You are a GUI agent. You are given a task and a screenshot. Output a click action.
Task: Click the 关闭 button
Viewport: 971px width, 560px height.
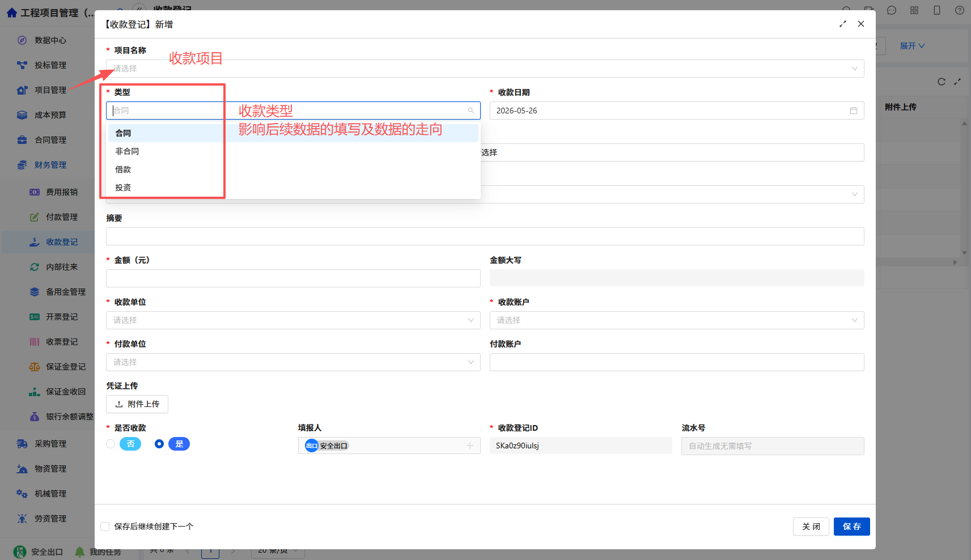pos(811,527)
